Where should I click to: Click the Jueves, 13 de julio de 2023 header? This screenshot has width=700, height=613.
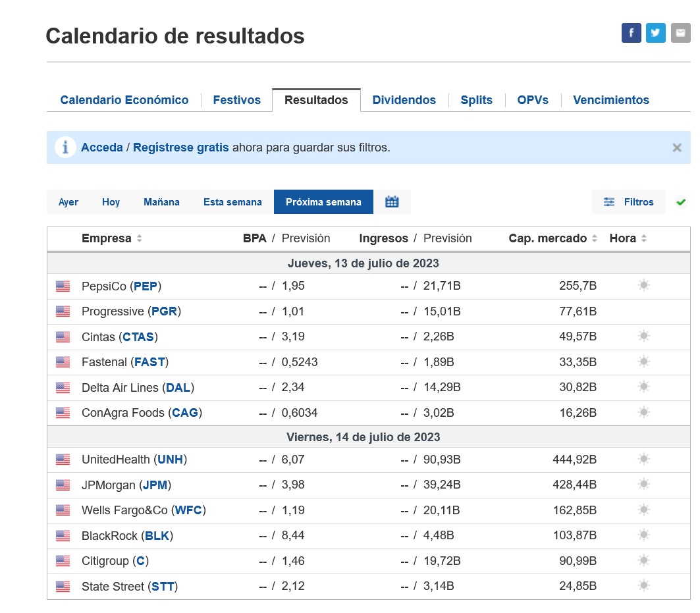(x=363, y=263)
